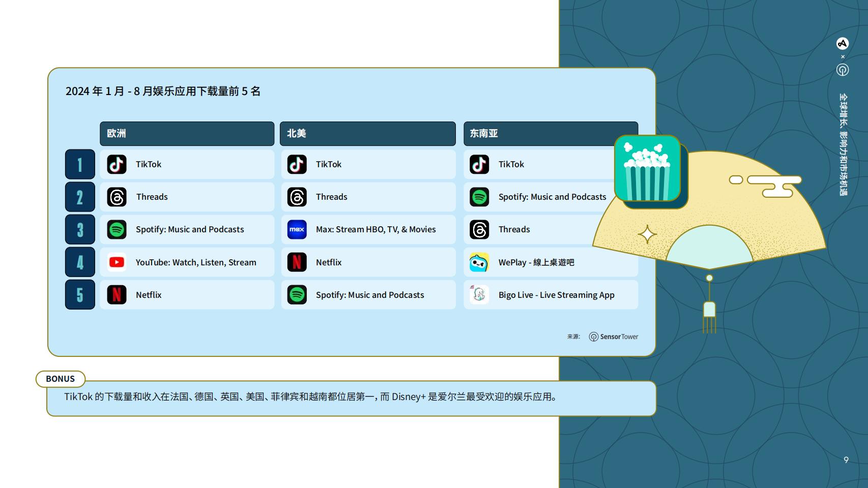Click 'Spotify: Music and Podcasts' in 东南亚 column
The width and height of the screenshot is (868, 488).
coord(553,197)
